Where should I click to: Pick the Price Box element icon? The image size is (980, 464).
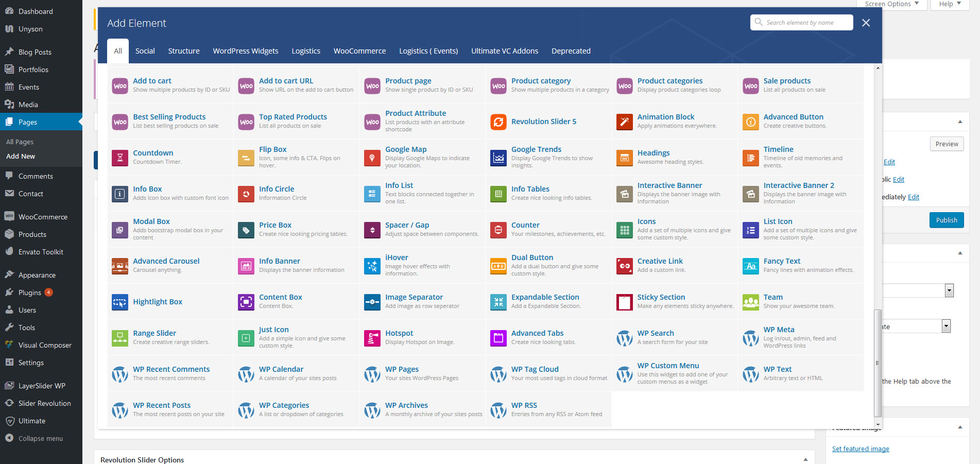246,230
